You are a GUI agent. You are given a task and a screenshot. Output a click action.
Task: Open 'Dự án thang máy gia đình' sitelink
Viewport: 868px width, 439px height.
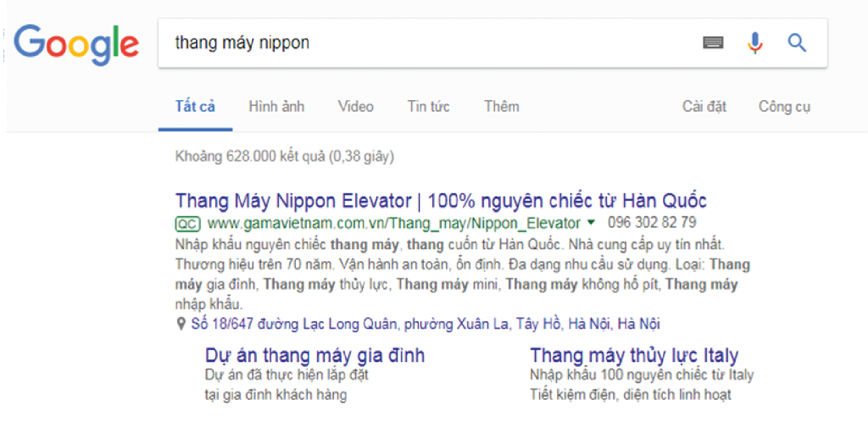pyautogui.click(x=314, y=355)
